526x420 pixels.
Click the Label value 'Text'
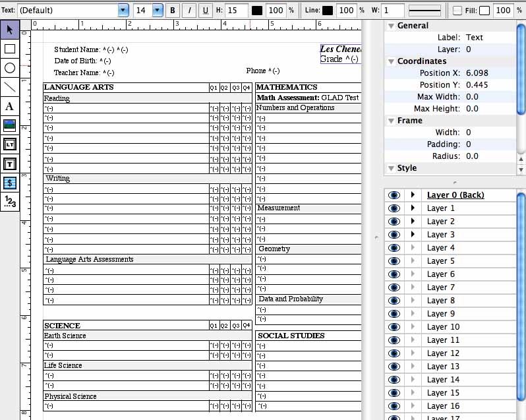pos(475,38)
